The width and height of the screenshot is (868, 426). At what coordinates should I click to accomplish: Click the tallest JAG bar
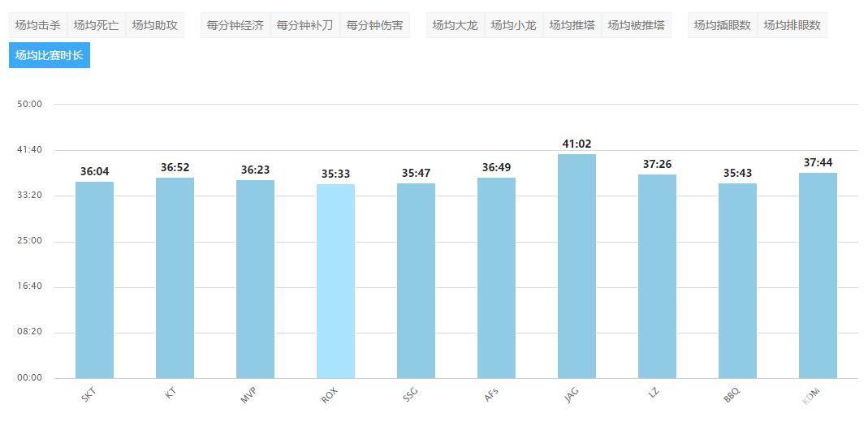pyautogui.click(x=577, y=266)
